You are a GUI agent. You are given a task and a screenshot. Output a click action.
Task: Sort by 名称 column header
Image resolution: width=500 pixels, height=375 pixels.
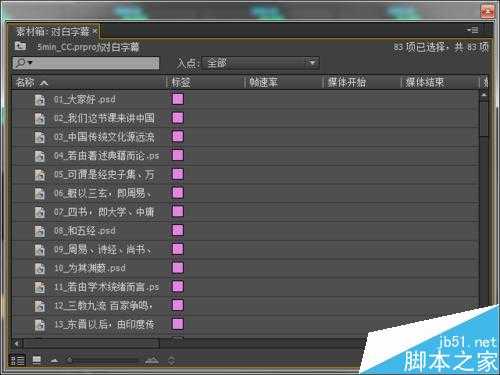(x=89, y=82)
